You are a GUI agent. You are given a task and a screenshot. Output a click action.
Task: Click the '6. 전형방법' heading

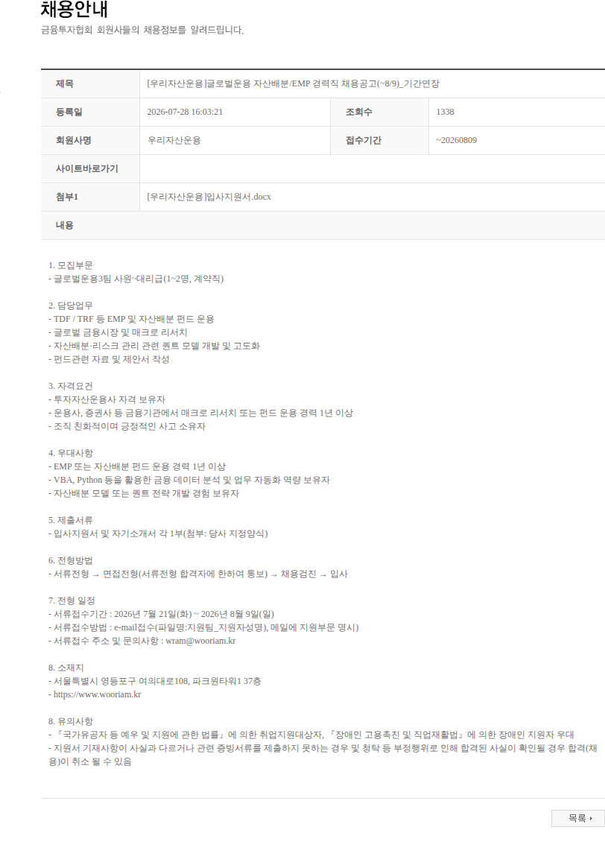(70, 561)
